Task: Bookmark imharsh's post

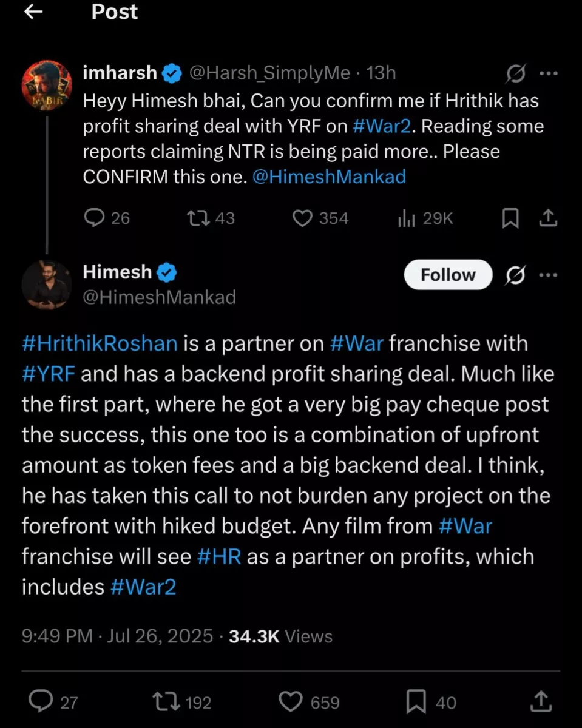Action: (x=510, y=218)
